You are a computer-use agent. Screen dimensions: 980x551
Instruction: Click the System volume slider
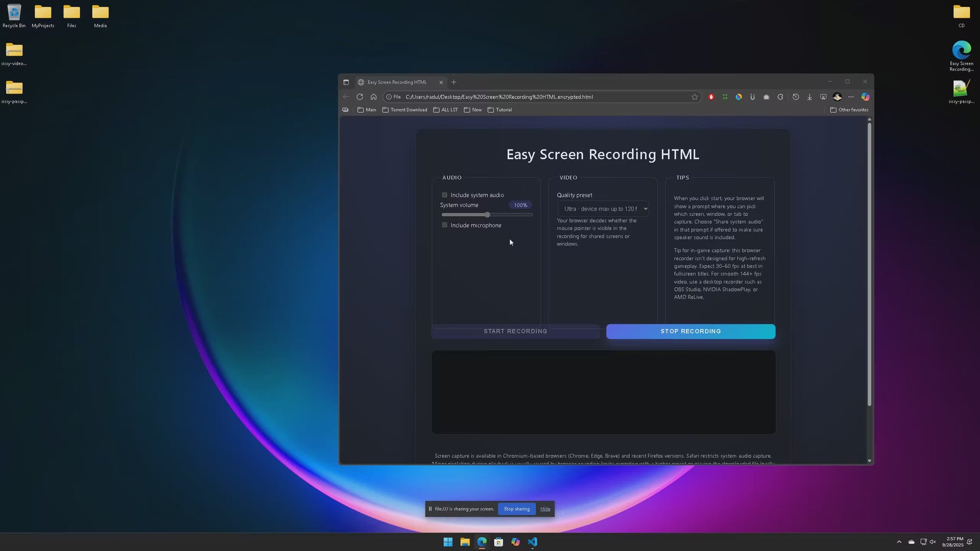[487, 215]
